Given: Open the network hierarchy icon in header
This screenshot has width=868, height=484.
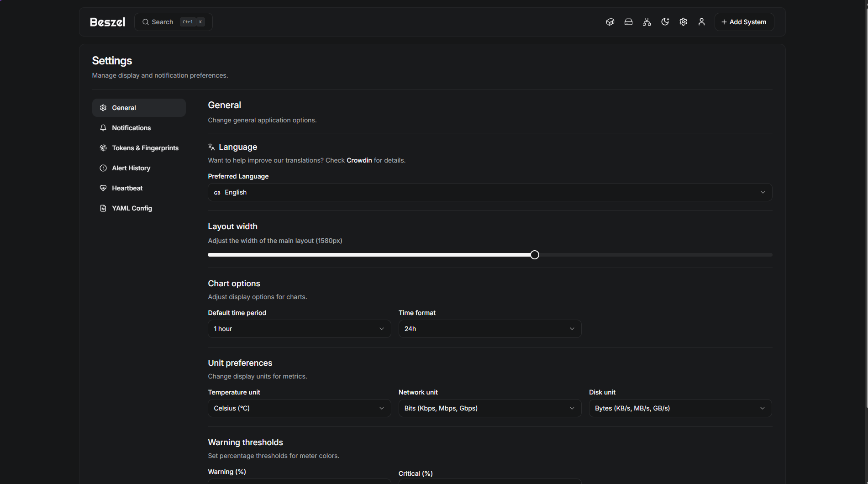Looking at the screenshot, I should (x=647, y=22).
